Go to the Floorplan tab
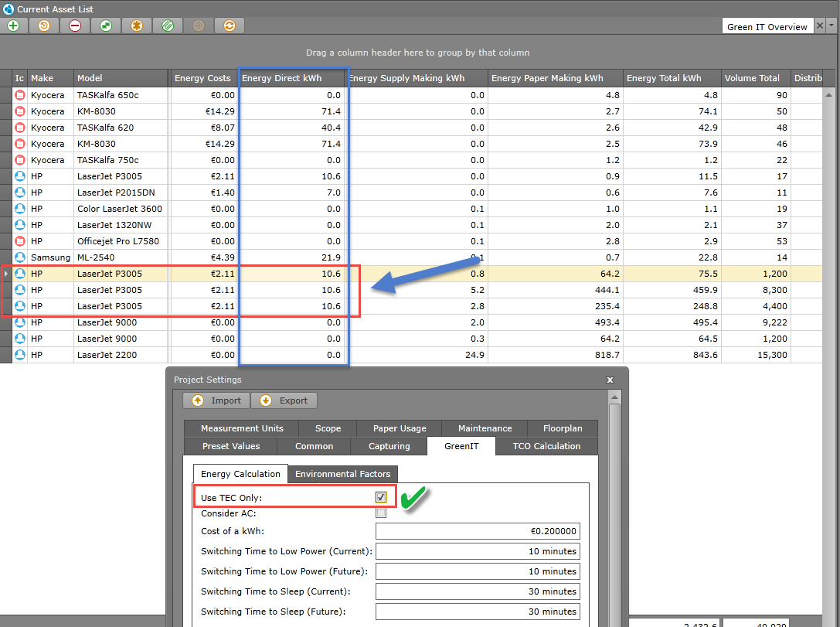The image size is (840, 627). click(563, 428)
